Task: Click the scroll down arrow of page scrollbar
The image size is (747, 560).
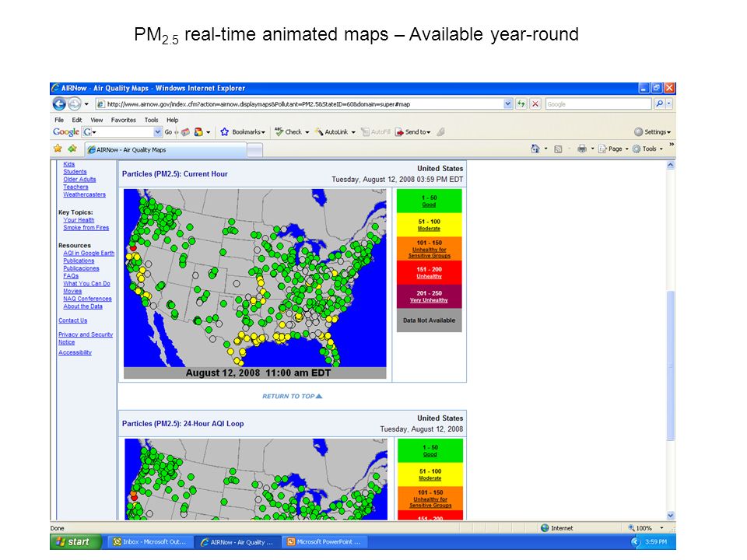Action: [670, 515]
